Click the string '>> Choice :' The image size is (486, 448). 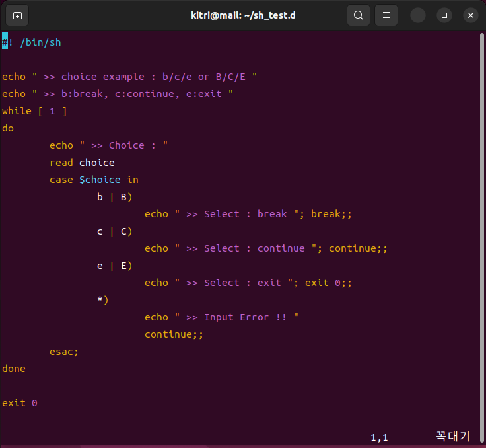(x=123, y=145)
